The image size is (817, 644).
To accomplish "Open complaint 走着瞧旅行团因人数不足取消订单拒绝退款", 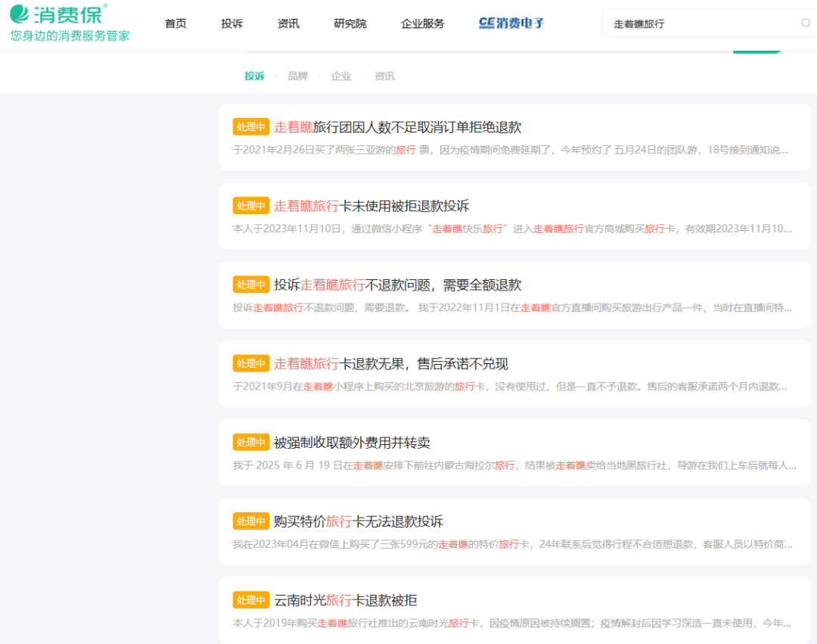I will tap(398, 127).
